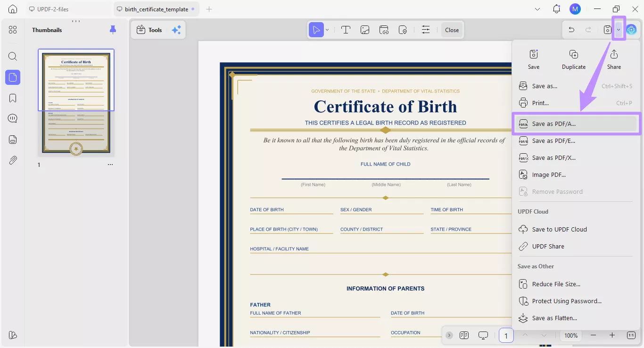Select the Link tool in the toolbar
Image resolution: width=644 pixels, height=348 pixels.
tap(384, 29)
